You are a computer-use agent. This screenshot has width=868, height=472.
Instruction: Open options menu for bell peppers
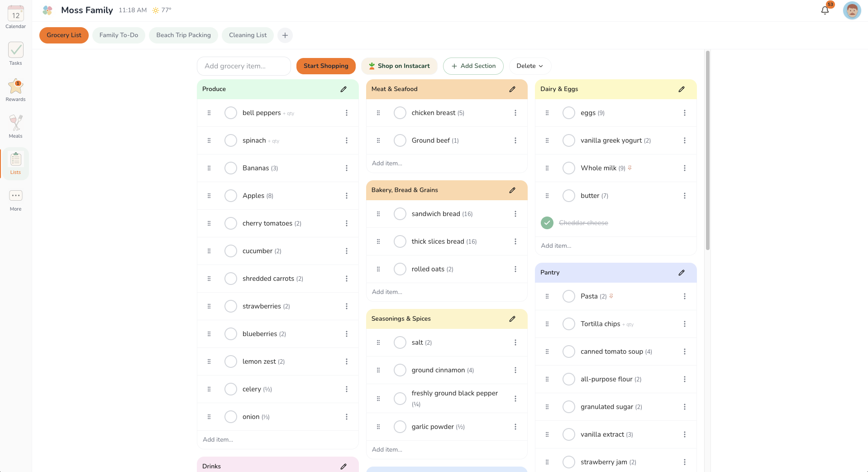(x=347, y=113)
